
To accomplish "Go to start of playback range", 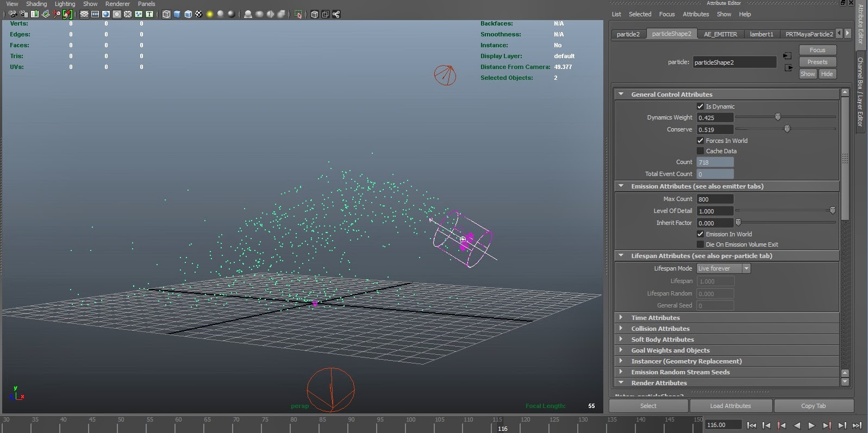I will click(752, 425).
